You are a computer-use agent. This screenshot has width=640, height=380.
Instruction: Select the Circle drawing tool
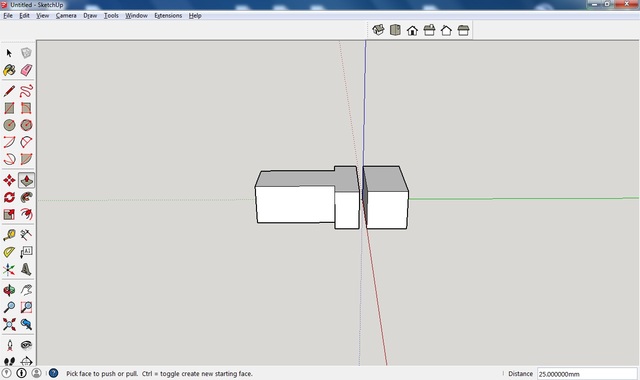tap(9, 125)
